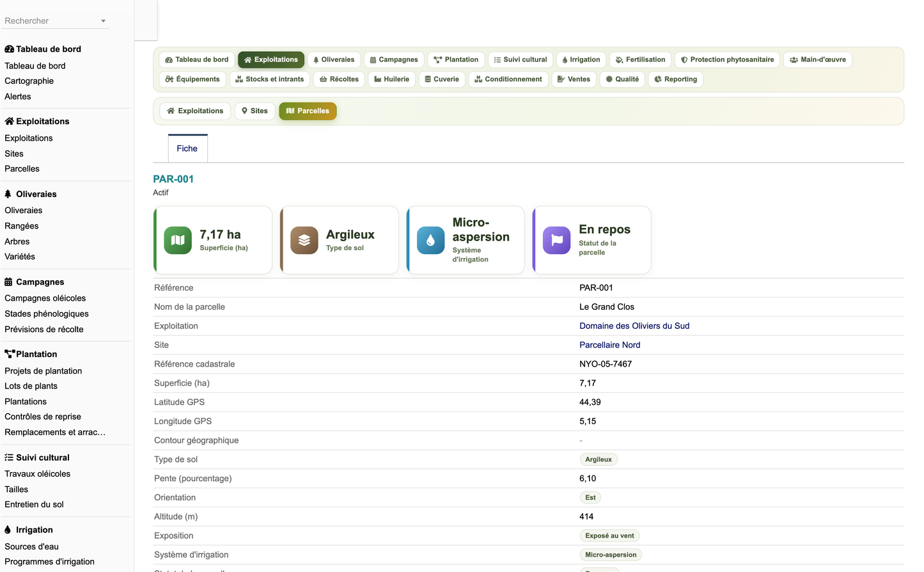
Task: Open Tableau de bord in top navigation
Action: (196, 60)
